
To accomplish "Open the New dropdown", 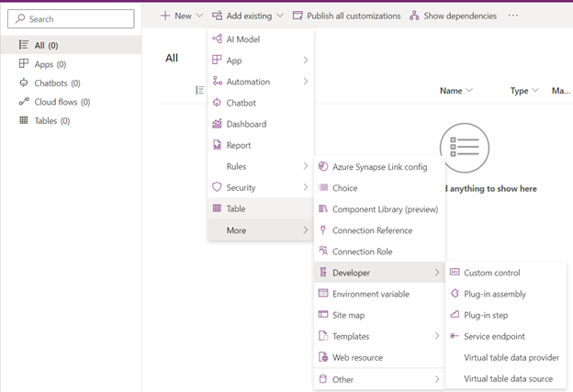I will tap(182, 16).
